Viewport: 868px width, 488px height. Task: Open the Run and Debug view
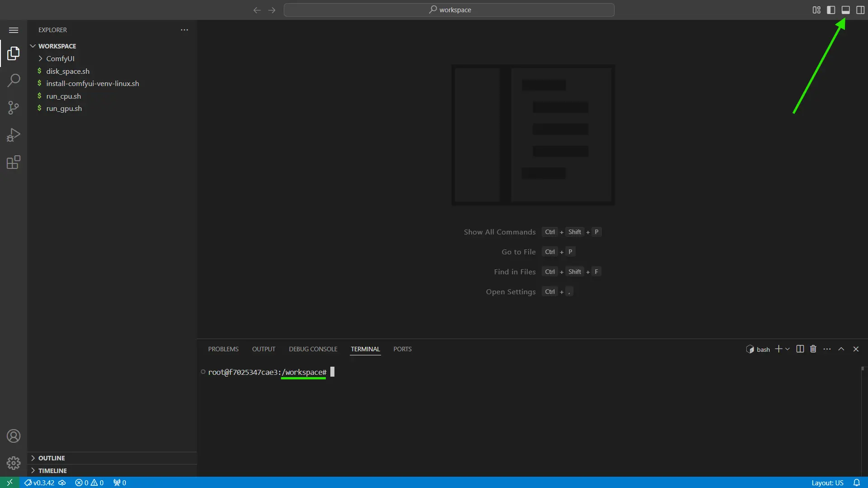pyautogui.click(x=14, y=135)
